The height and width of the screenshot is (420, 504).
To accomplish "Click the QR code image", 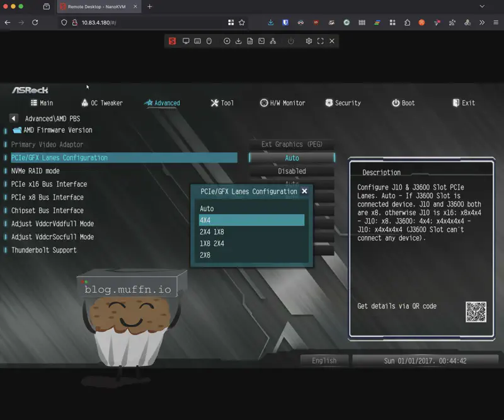I will pos(476,312).
